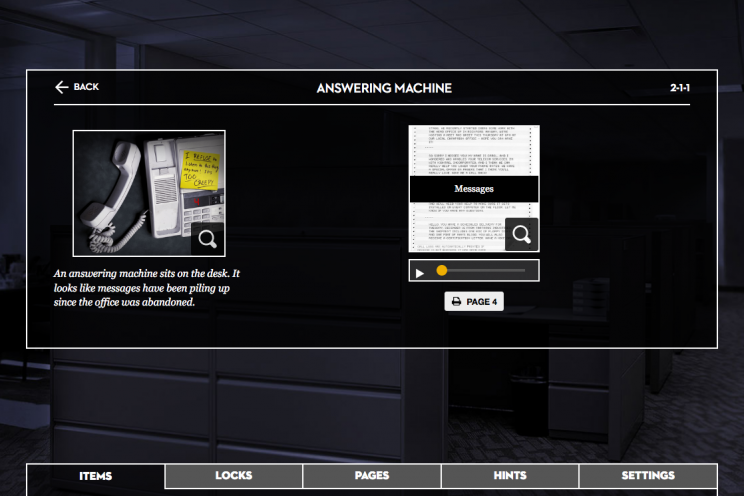Click the 2-1-1 item code
Screen dimensions: 744x496
[x=680, y=88]
